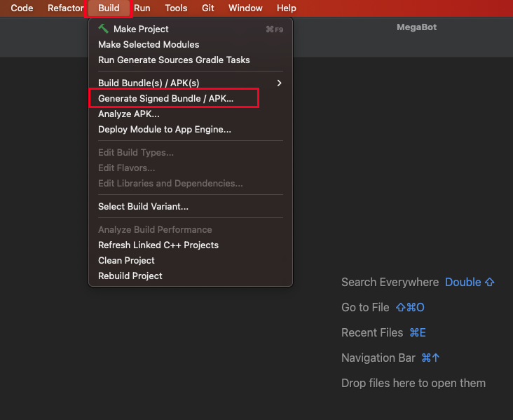Screen dimensions: 513x420
Task: Open the Window menu
Action: click(245, 8)
